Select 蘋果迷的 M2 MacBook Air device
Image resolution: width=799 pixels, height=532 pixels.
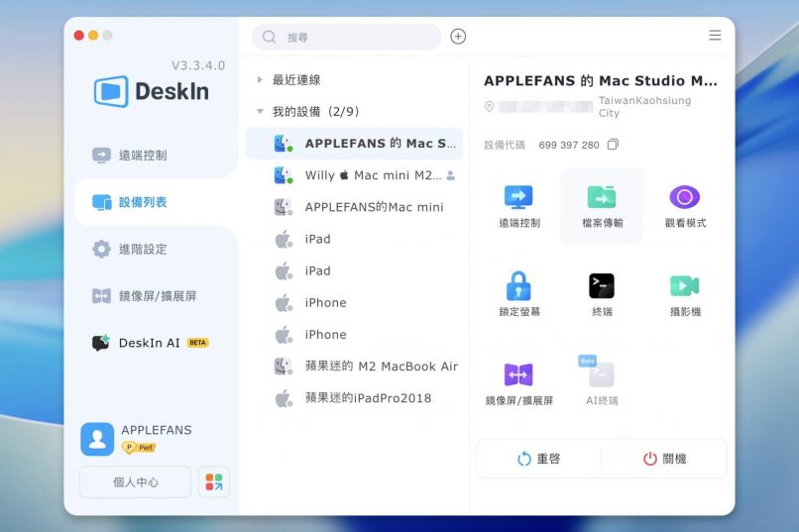tap(381, 367)
